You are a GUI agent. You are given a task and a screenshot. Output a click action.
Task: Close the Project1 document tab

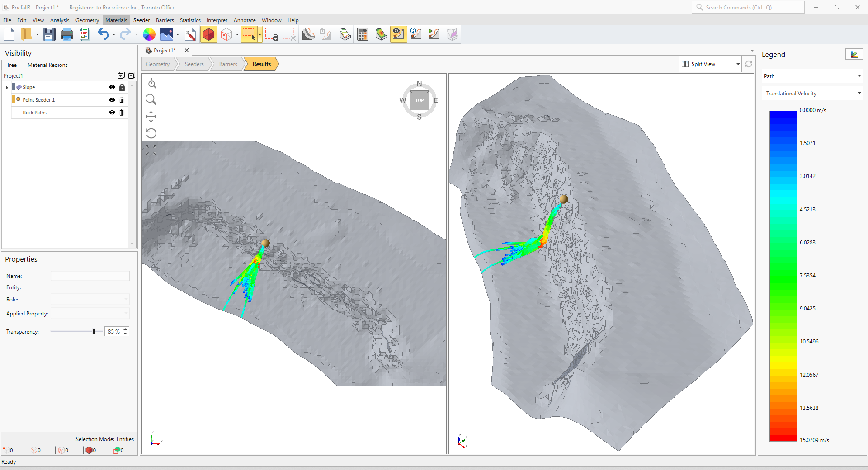coord(187,50)
